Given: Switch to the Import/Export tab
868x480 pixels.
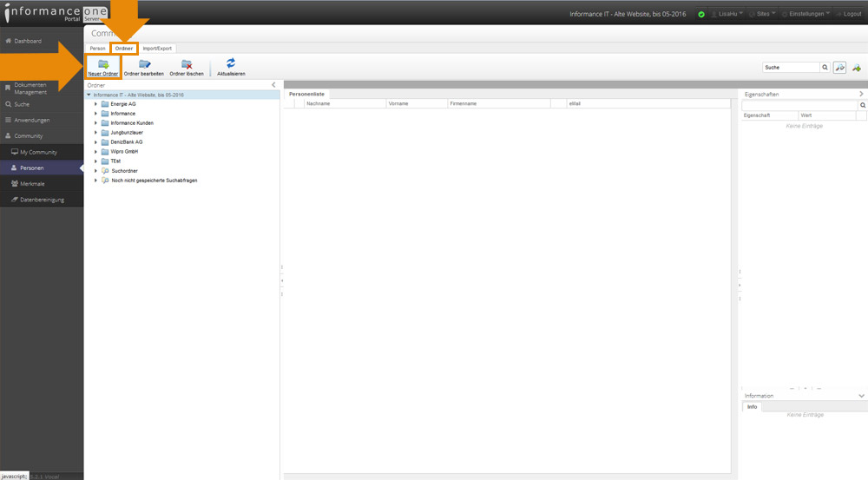Looking at the screenshot, I should [157, 48].
